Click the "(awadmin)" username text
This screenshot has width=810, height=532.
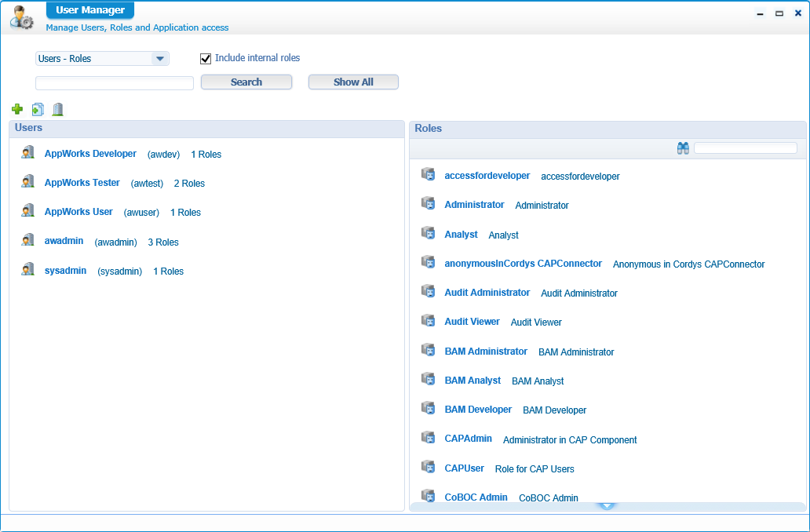115,242
